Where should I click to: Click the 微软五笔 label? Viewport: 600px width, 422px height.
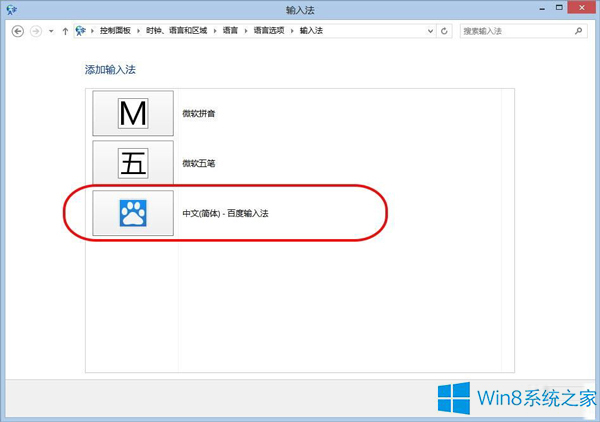click(x=199, y=163)
